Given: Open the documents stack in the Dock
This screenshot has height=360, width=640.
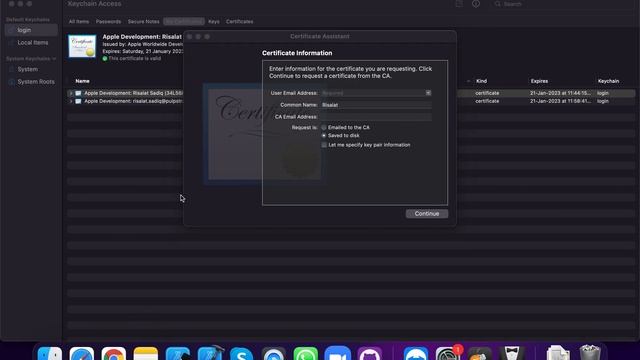Looking at the screenshot, I should click(x=558, y=353).
